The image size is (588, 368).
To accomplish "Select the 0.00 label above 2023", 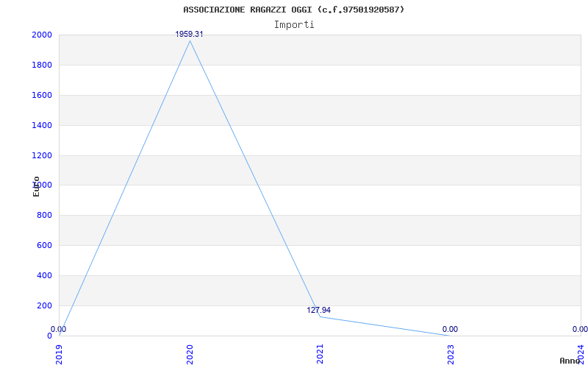I will click(450, 329).
